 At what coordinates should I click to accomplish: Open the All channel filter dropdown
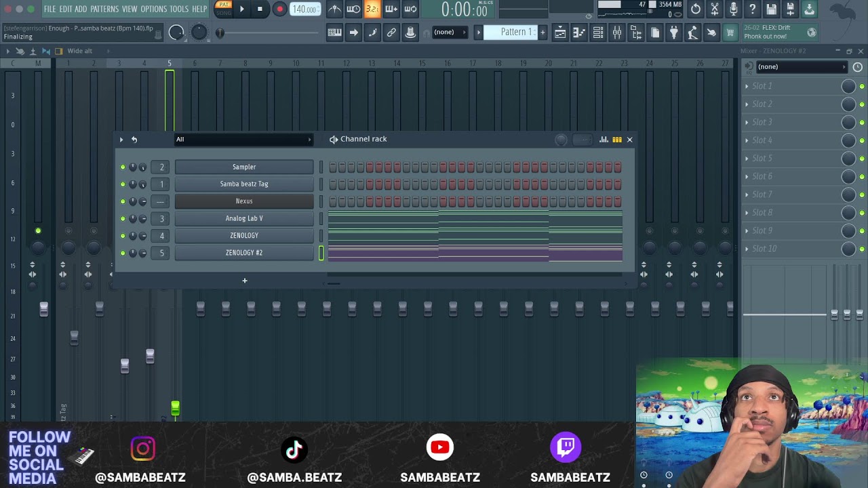[243, 140]
